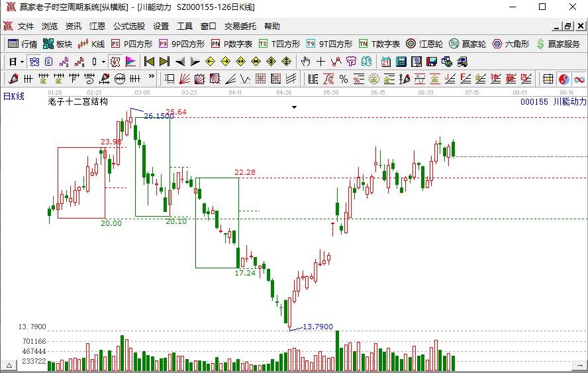This screenshot has height=373, width=588.
Task: Toggle the infinity symbol button
Action: click(579, 79)
